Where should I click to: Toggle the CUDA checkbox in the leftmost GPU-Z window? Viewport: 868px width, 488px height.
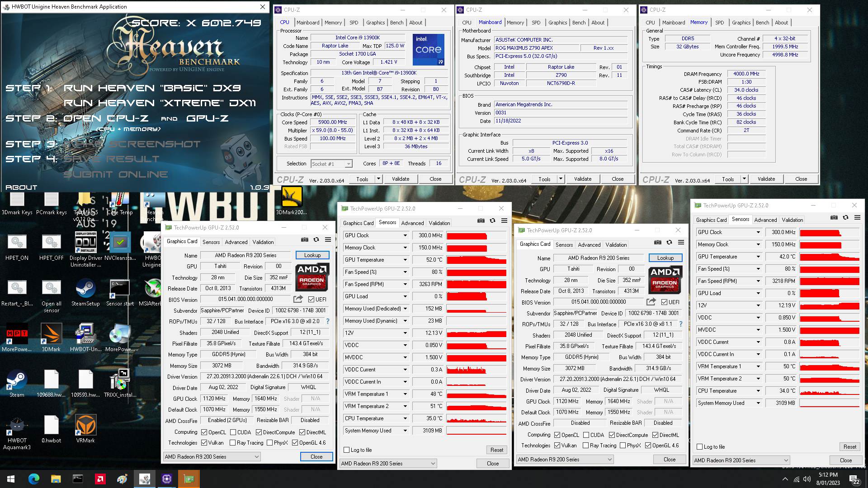(233, 432)
